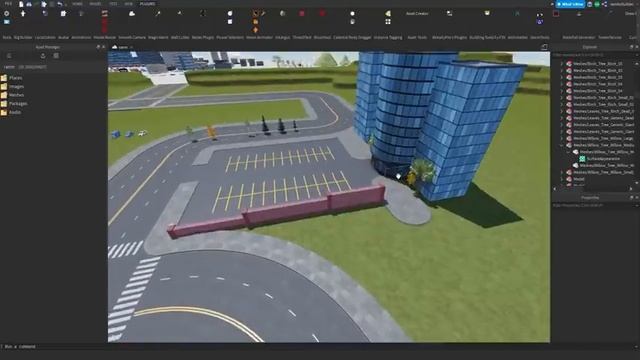Click the What's New button
The width and height of the screenshot is (640, 360).
coord(570,4)
